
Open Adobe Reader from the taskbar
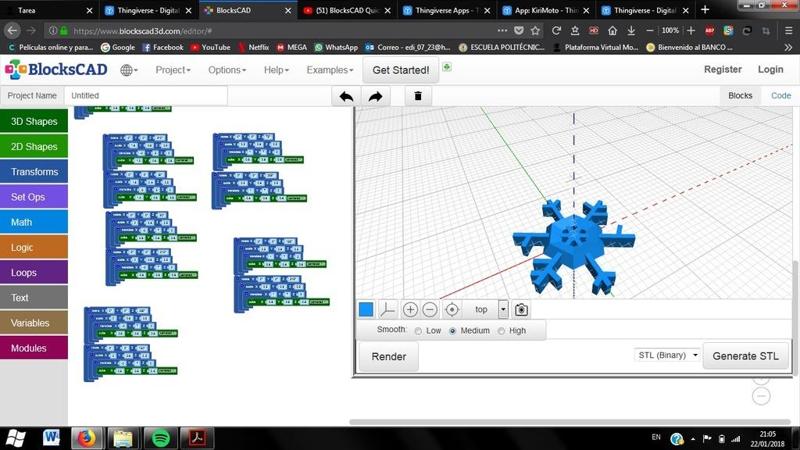pyautogui.click(x=197, y=438)
